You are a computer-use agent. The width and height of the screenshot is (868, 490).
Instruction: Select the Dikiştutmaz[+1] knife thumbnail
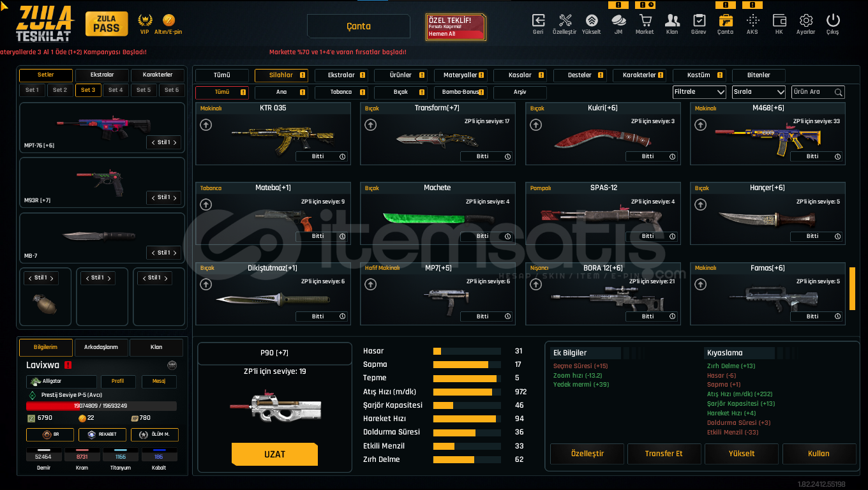[273, 299]
